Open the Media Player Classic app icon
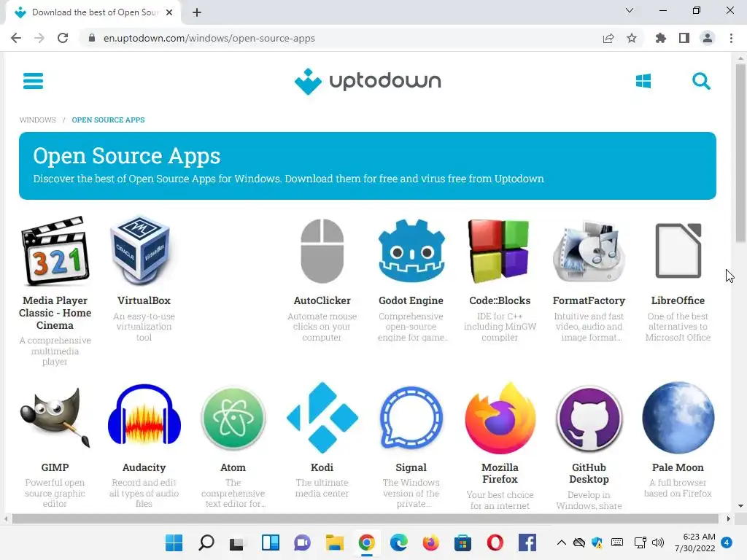This screenshot has height=560, width=747. 55,251
